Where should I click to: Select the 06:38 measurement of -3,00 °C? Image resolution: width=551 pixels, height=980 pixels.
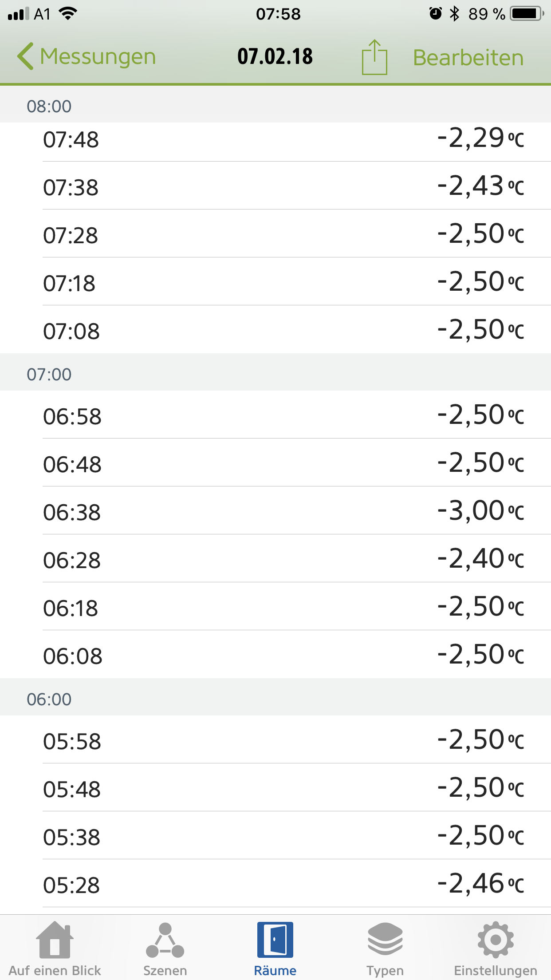click(x=275, y=511)
